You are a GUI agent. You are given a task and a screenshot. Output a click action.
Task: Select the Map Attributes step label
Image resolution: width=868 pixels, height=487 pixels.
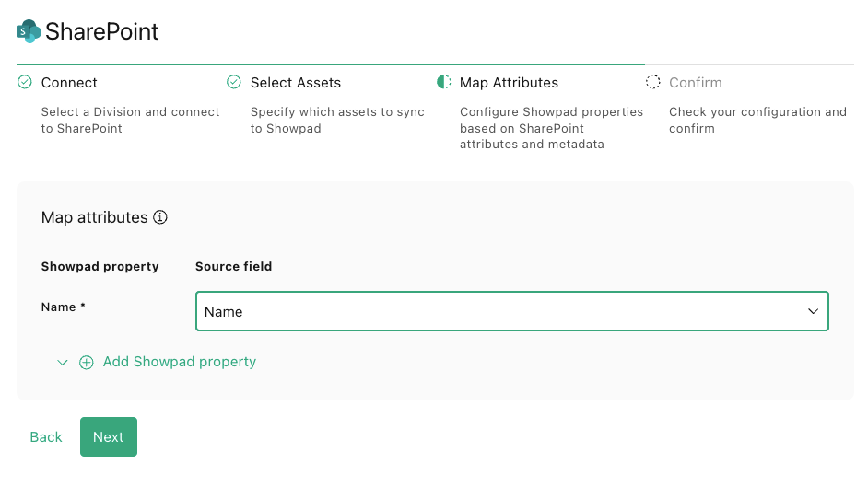click(509, 83)
